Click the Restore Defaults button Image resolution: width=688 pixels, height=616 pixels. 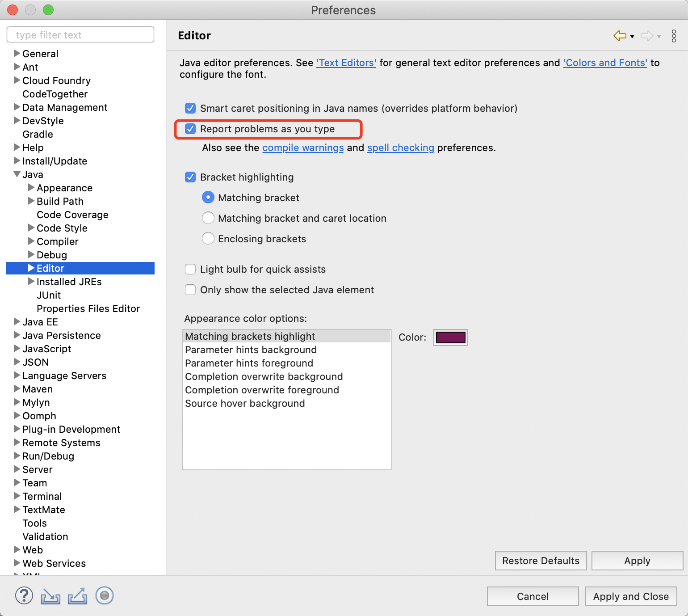(x=541, y=561)
